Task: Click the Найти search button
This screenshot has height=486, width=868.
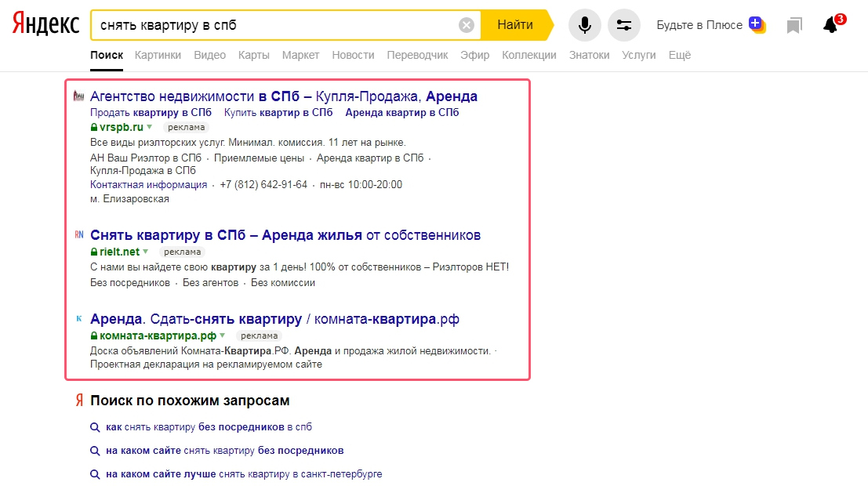Action: tap(515, 25)
